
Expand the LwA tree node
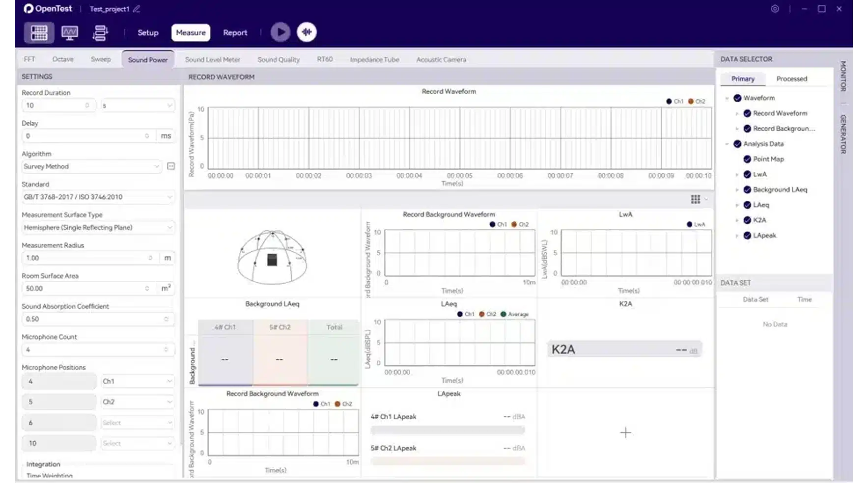737,174
